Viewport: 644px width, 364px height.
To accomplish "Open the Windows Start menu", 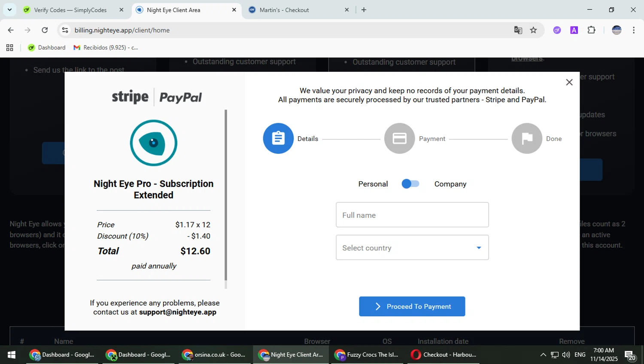I will (x=12, y=355).
